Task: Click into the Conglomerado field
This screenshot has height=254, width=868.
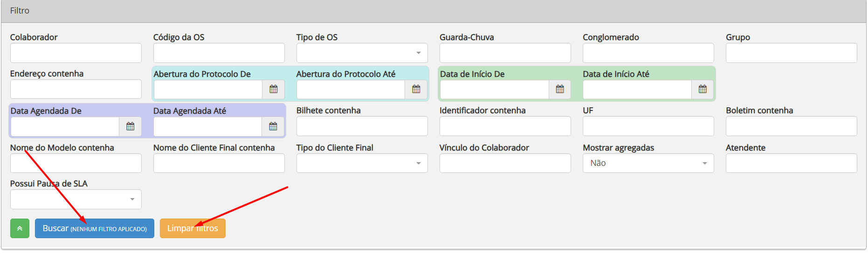Action: (x=648, y=53)
